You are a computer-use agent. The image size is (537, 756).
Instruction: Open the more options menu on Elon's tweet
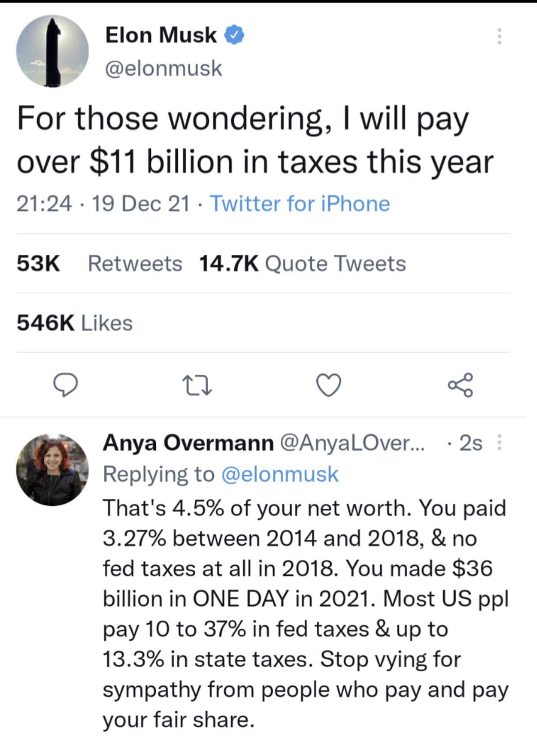click(499, 36)
